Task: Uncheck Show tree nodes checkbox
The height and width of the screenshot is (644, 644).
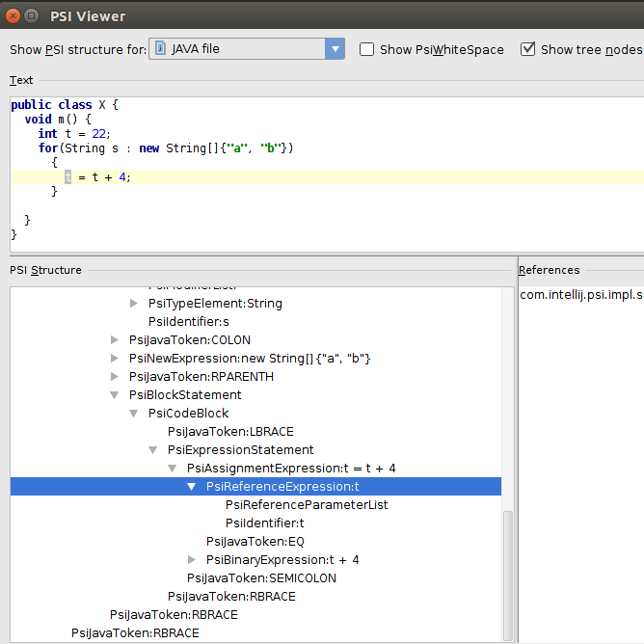Action: [x=527, y=49]
